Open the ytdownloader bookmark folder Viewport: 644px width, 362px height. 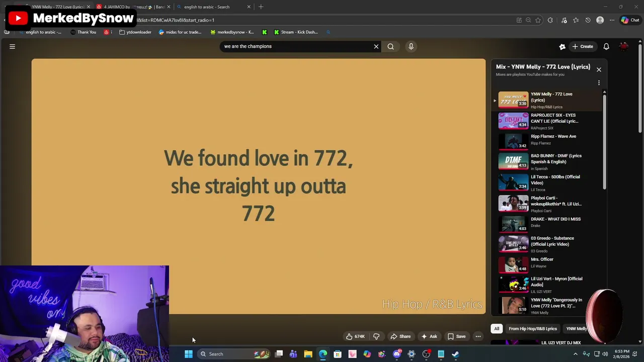click(135, 32)
